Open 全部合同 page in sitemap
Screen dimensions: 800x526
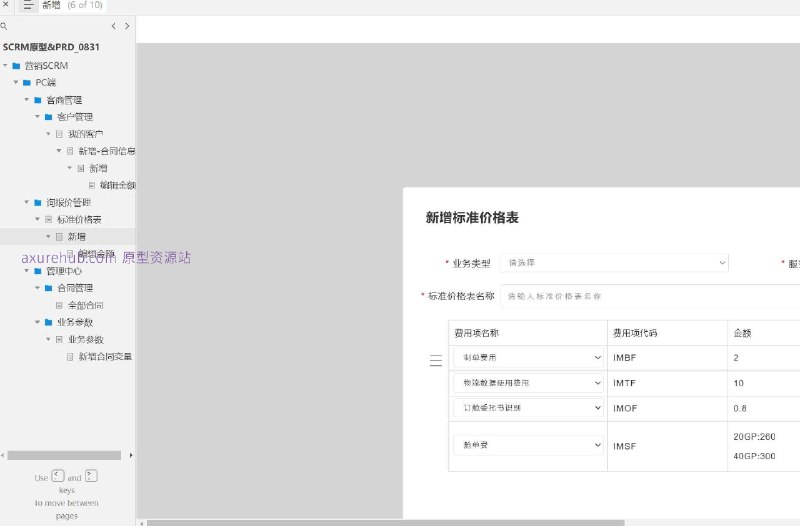pos(86,305)
